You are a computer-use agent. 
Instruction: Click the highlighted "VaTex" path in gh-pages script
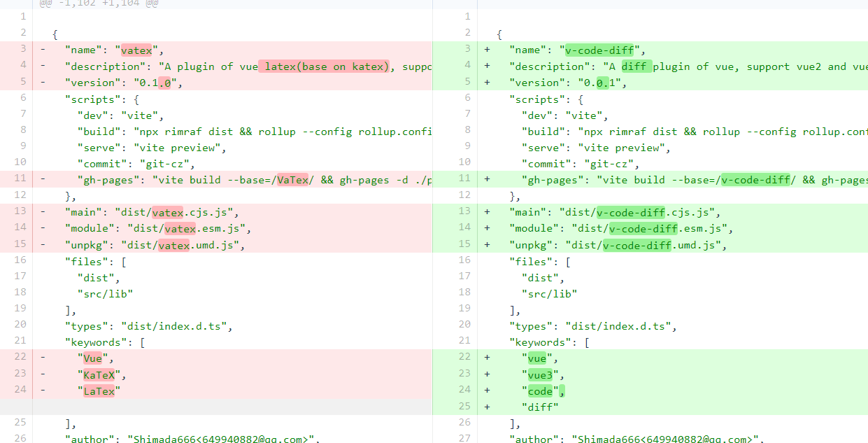tap(292, 179)
